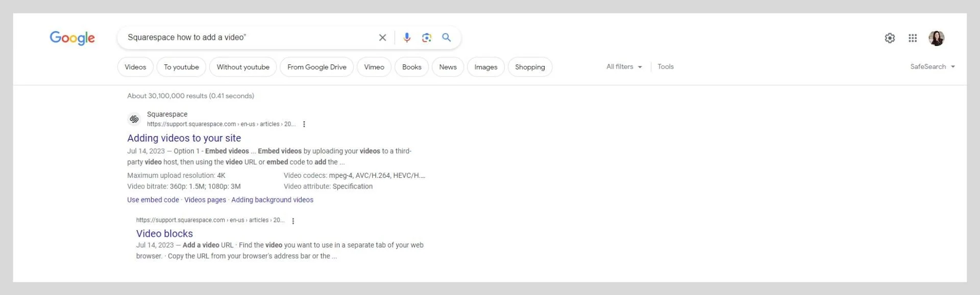980x295 pixels.
Task: Select the Books filter chip
Action: click(x=411, y=67)
